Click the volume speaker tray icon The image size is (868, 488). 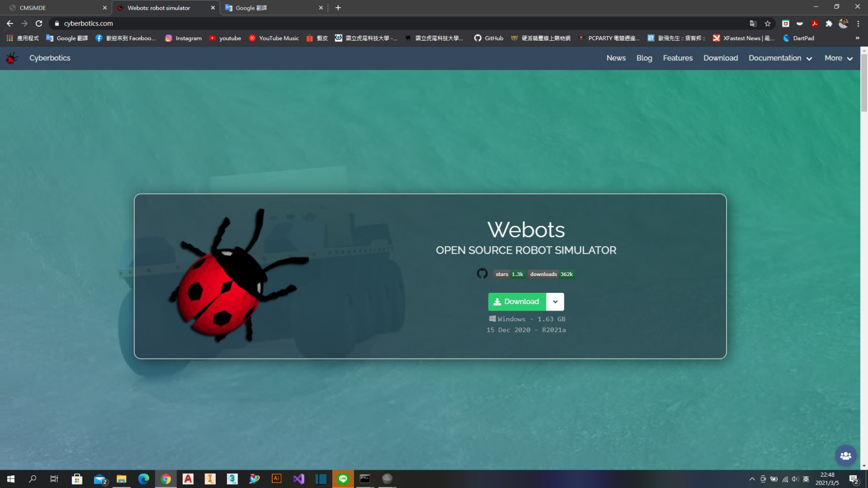pos(795,479)
